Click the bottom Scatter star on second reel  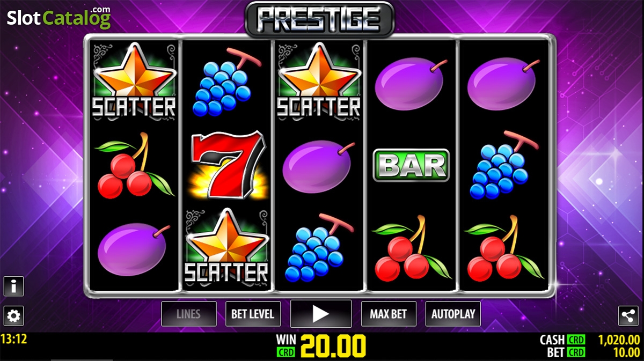pos(226,247)
